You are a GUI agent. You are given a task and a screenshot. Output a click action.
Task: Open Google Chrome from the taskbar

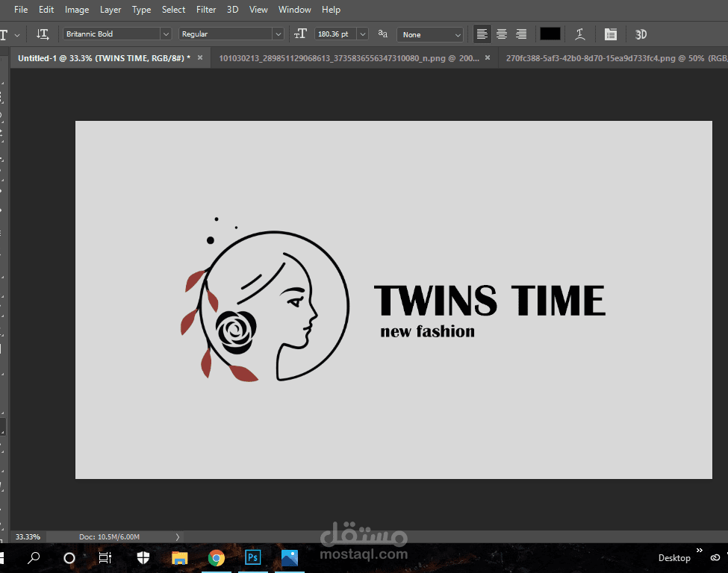pos(217,557)
